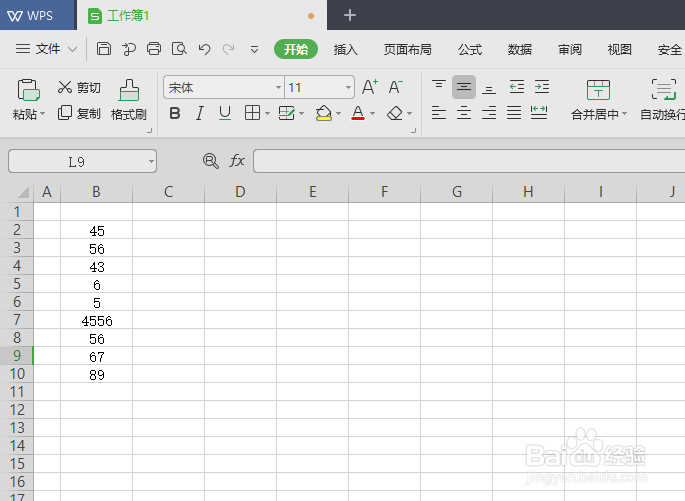Screen dimensions: 685x501
Task: Decrease indent icon
Action: pos(517,86)
